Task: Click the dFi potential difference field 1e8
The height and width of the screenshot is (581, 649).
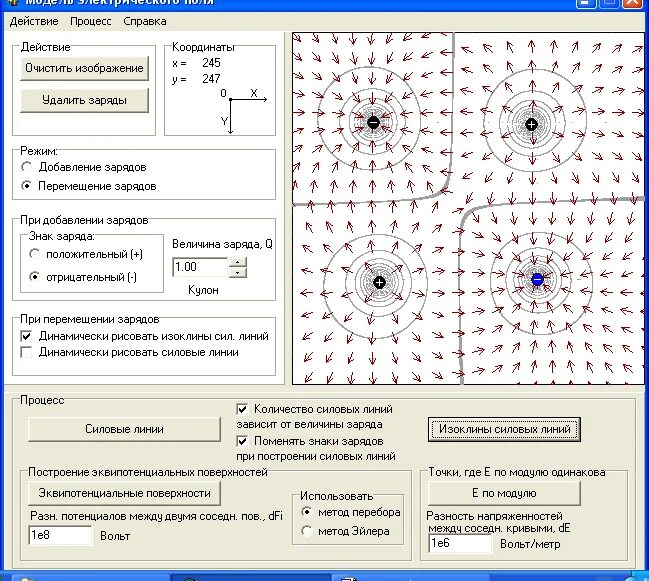Action: pyautogui.click(x=60, y=535)
